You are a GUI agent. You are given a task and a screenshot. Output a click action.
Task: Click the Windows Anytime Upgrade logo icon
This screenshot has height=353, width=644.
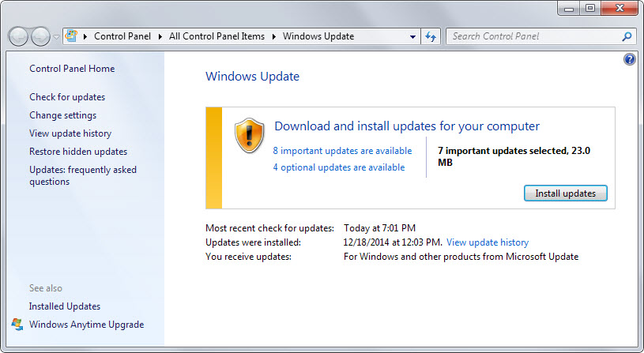(x=17, y=325)
